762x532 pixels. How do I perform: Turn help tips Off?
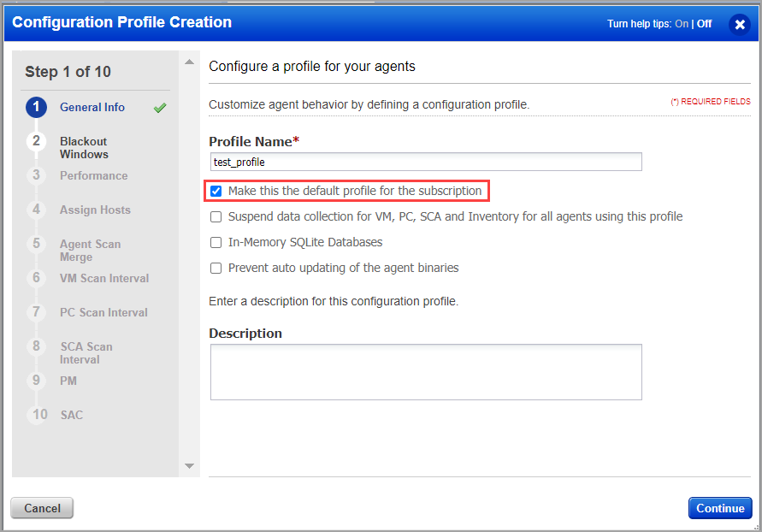[704, 24]
